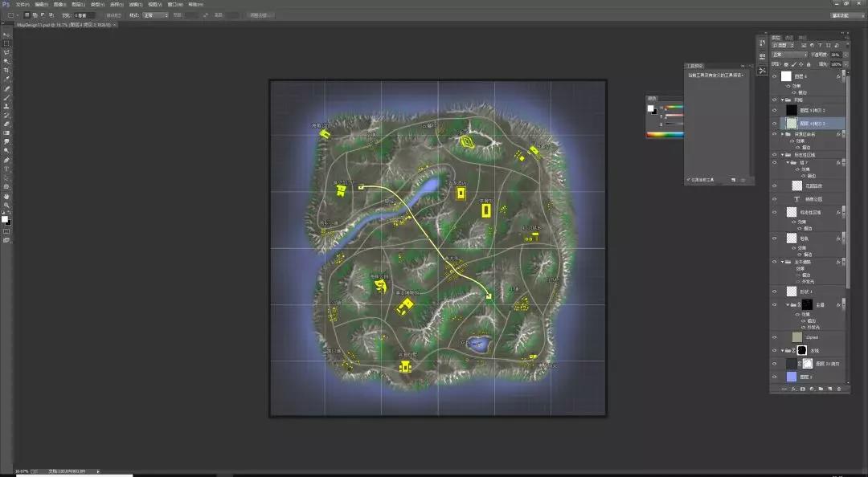This screenshot has height=477, width=868.
Task: Open the 图层 (Layer) menu
Action: [x=78, y=5]
